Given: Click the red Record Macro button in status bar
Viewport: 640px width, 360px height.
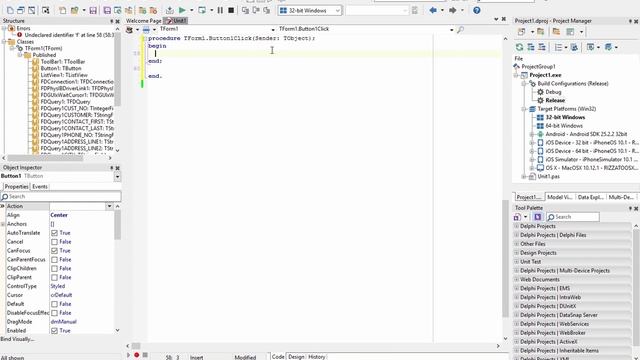Looking at the screenshot, I should pyautogui.click(x=137, y=355).
